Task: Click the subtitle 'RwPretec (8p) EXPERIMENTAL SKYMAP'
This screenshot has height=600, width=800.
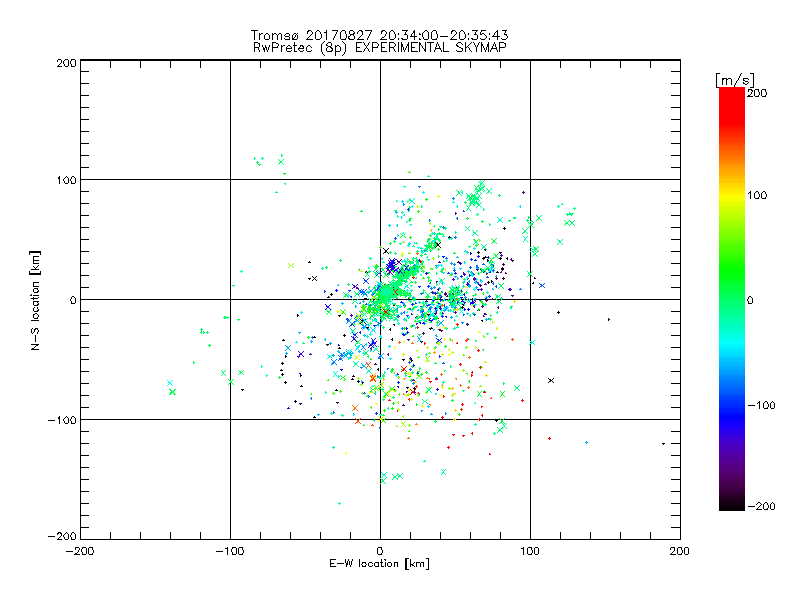Action: [x=380, y=48]
